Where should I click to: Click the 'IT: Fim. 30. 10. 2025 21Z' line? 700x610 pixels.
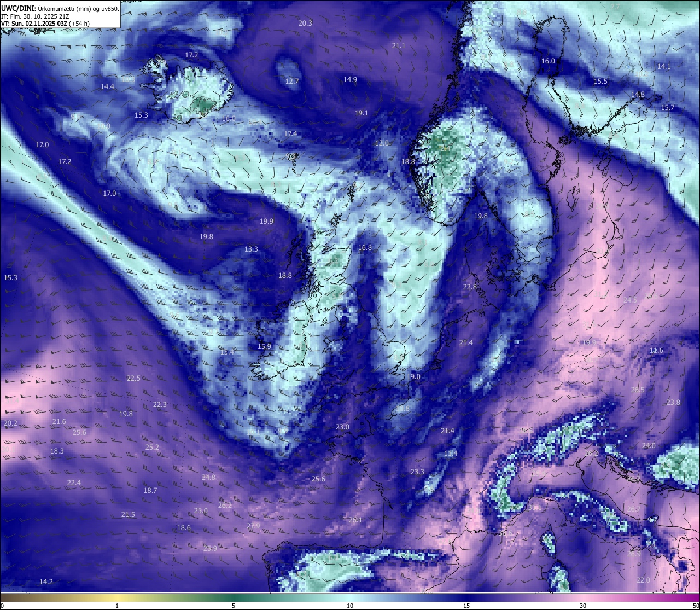click(35, 16)
